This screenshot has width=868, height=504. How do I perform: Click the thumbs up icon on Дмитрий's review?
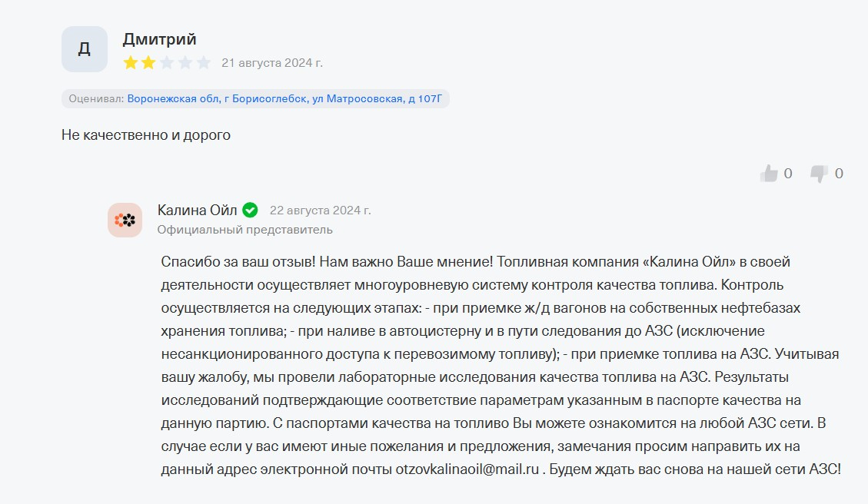[769, 174]
